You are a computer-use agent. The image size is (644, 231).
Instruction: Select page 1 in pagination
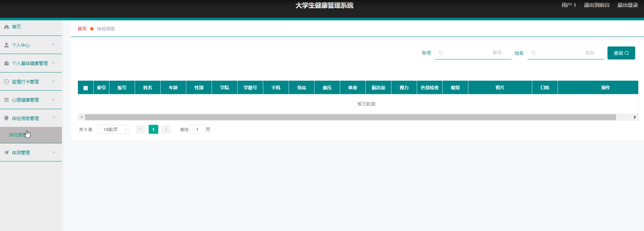(153, 129)
